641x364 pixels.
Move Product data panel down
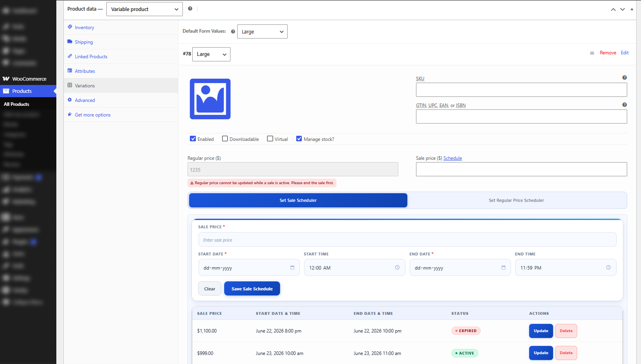(x=622, y=9)
